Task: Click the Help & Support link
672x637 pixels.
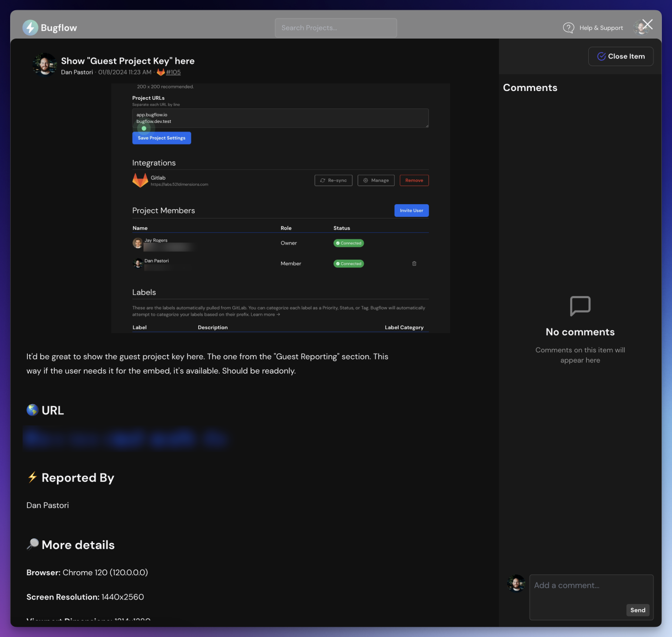Action: pos(601,28)
